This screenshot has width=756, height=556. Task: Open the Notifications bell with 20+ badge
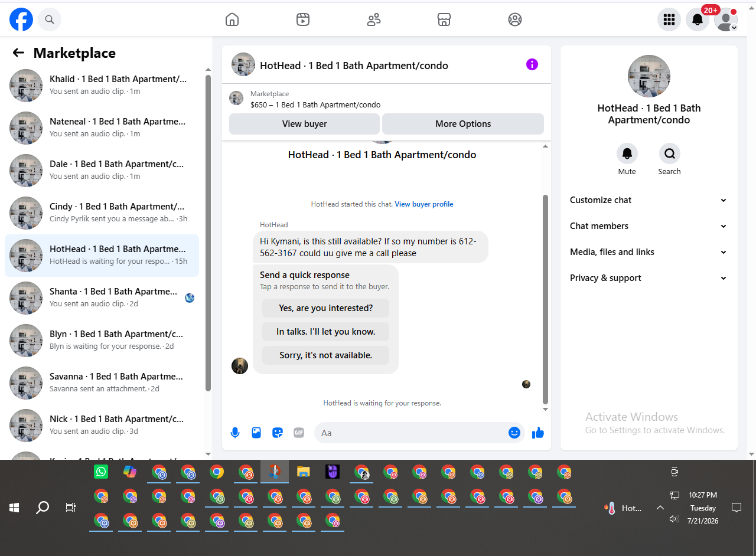click(x=698, y=19)
